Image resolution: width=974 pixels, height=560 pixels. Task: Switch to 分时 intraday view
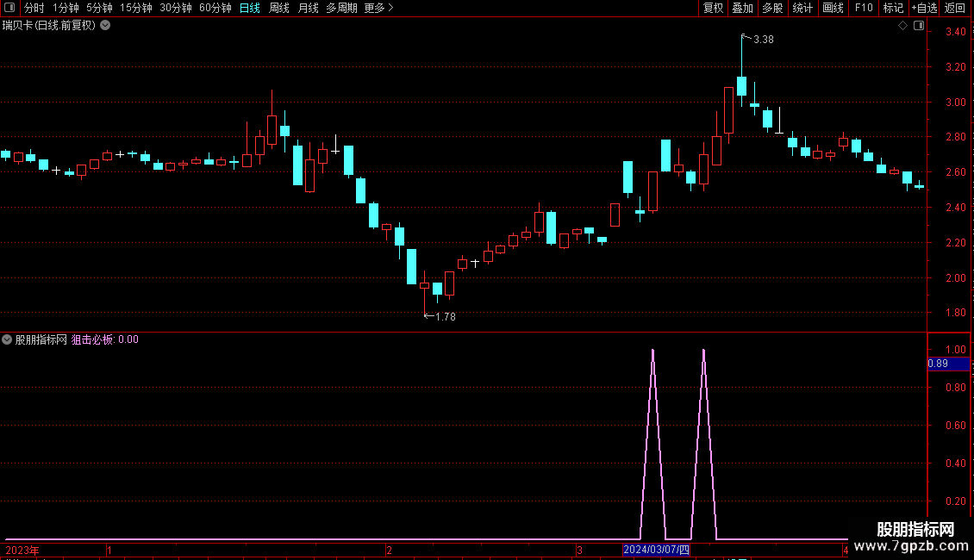coord(34,8)
